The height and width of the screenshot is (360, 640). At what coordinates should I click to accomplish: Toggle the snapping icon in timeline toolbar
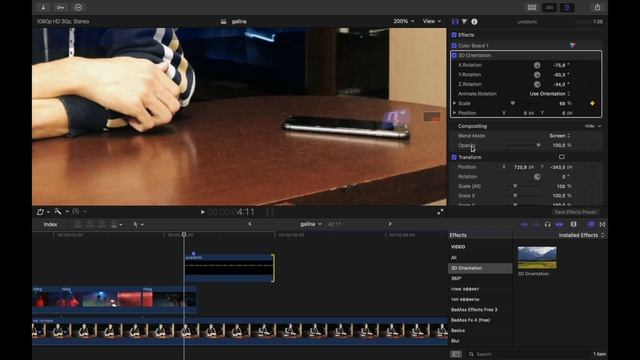pyautogui.click(x=559, y=224)
